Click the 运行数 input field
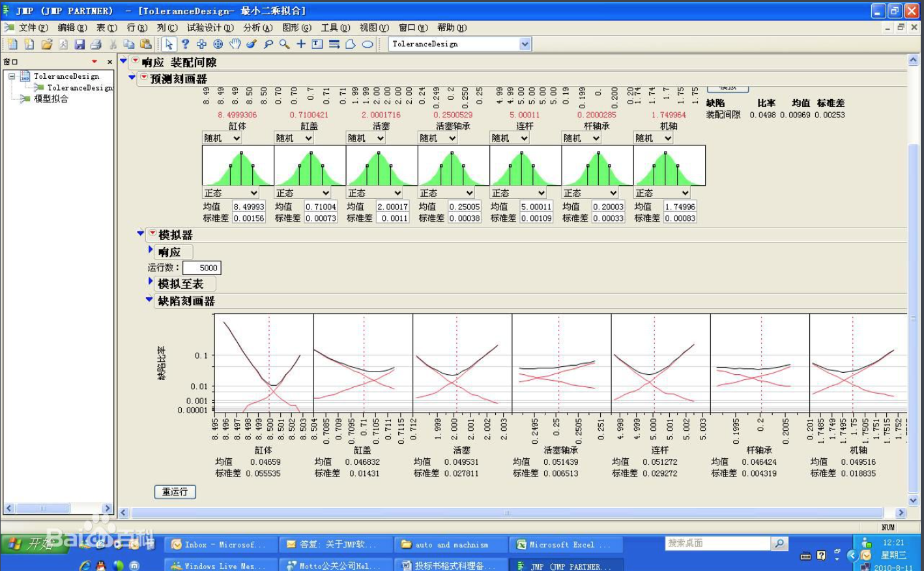 pyautogui.click(x=202, y=268)
